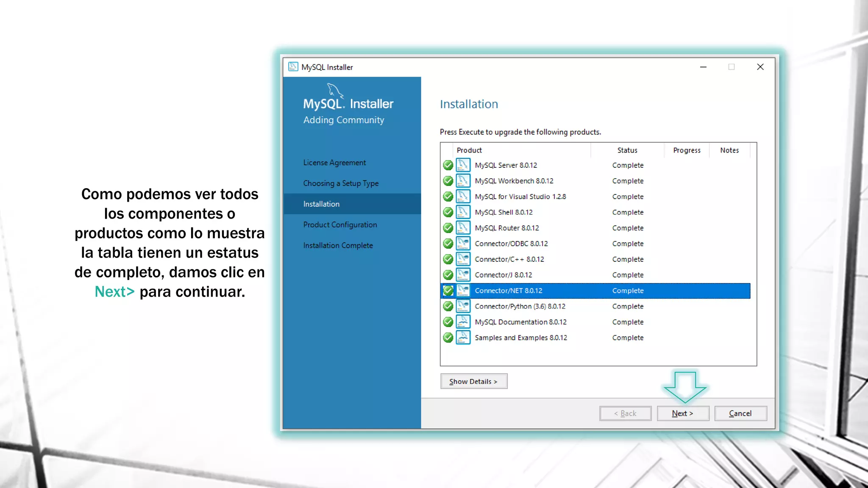This screenshot has height=488, width=868.
Task: Click the Connector/J 8.0.12 product icon
Action: coord(463,275)
